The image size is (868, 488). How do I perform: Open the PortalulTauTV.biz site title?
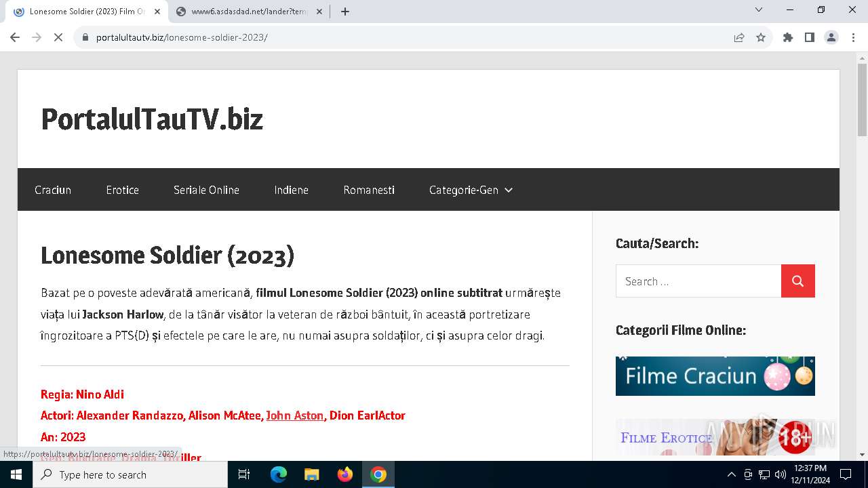152,119
